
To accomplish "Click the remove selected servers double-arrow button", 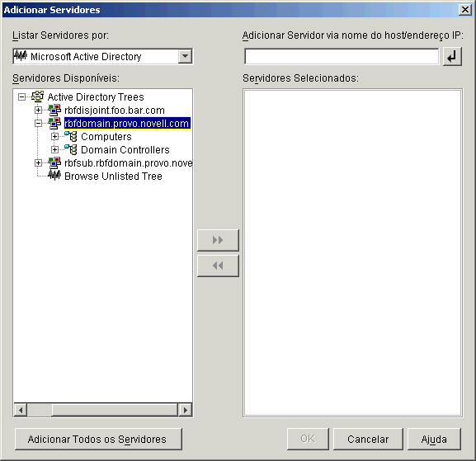I will point(218,266).
